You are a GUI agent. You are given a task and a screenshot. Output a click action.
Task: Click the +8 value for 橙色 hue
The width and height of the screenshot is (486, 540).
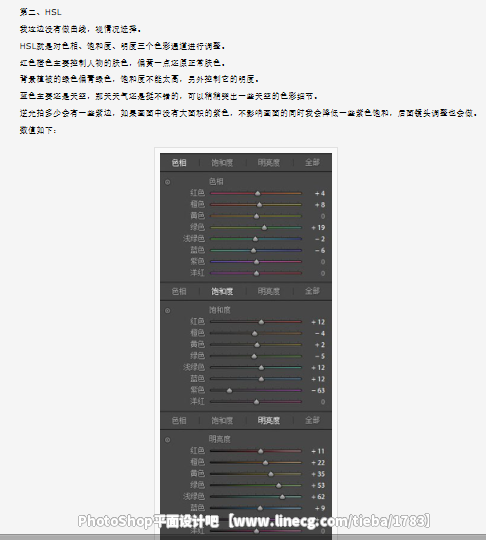[320, 205]
